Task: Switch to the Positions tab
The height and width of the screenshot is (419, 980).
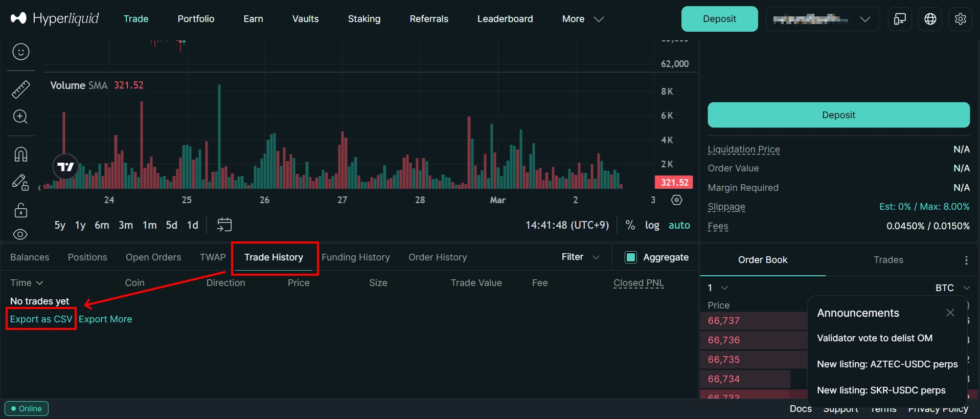Action: pyautogui.click(x=87, y=257)
